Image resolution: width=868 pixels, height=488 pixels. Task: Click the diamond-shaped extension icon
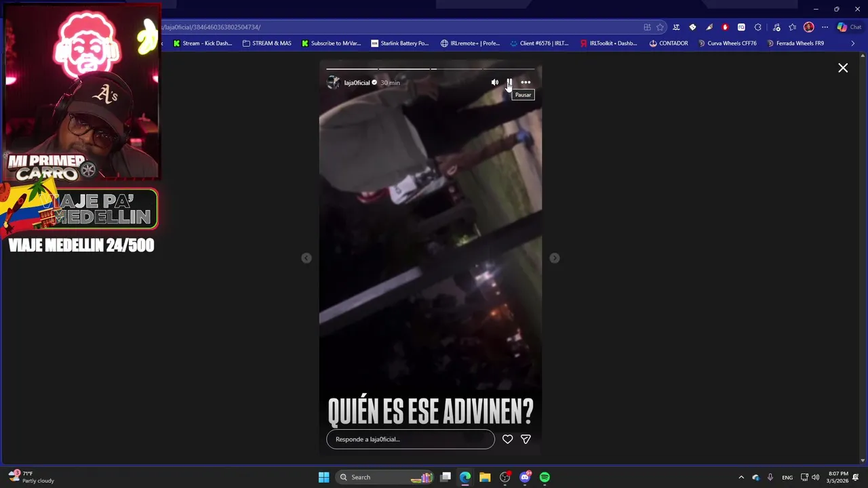point(692,27)
